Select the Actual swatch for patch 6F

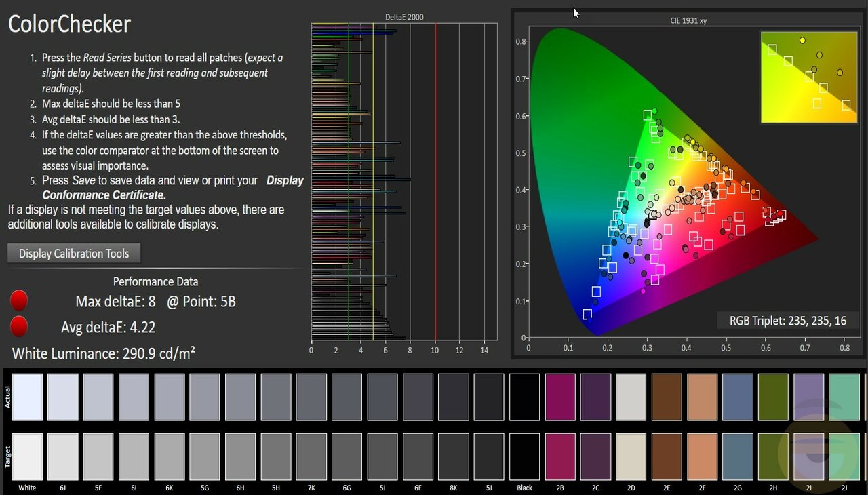[x=418, y=397]
